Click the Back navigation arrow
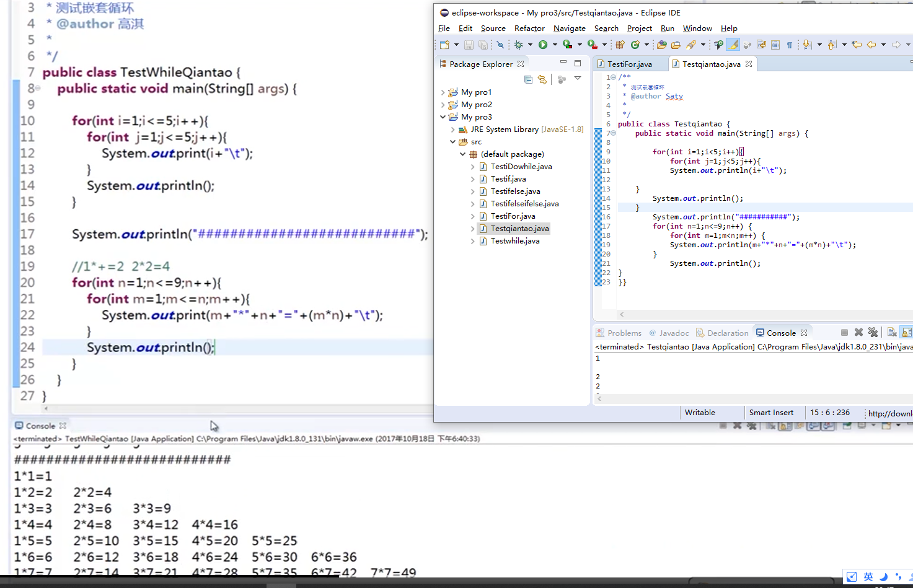 tap(871, 45)
